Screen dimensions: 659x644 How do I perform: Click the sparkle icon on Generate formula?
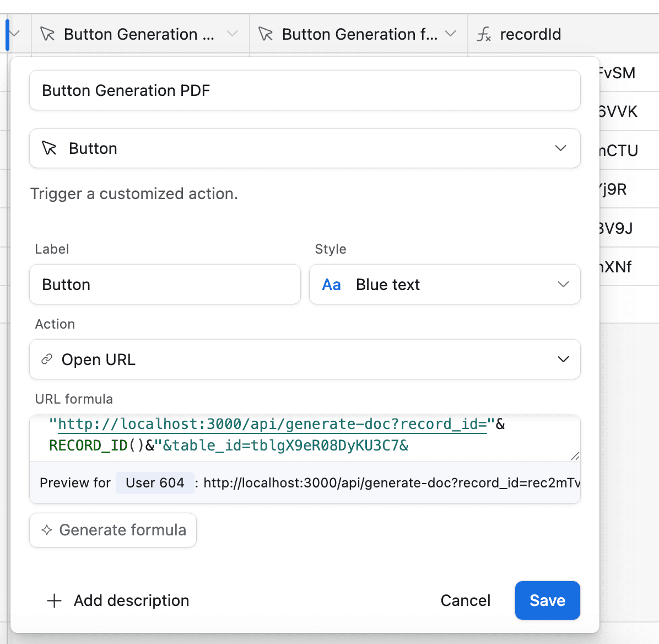tap(47, 530)
